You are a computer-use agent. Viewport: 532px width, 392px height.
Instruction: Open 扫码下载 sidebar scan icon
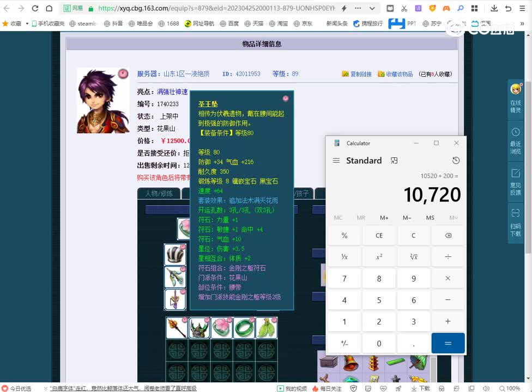(x=516, y=223)
